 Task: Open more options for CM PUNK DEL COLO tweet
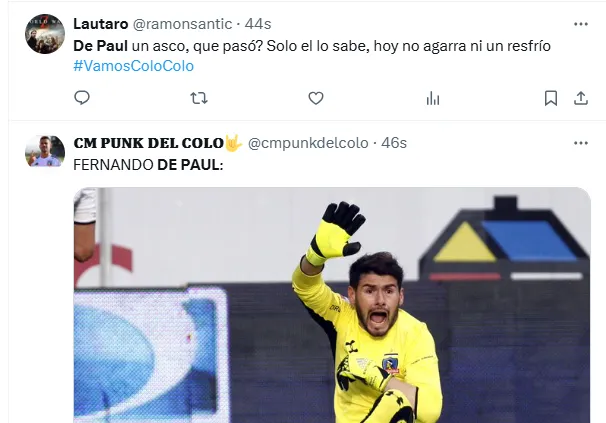coord(581,143)
